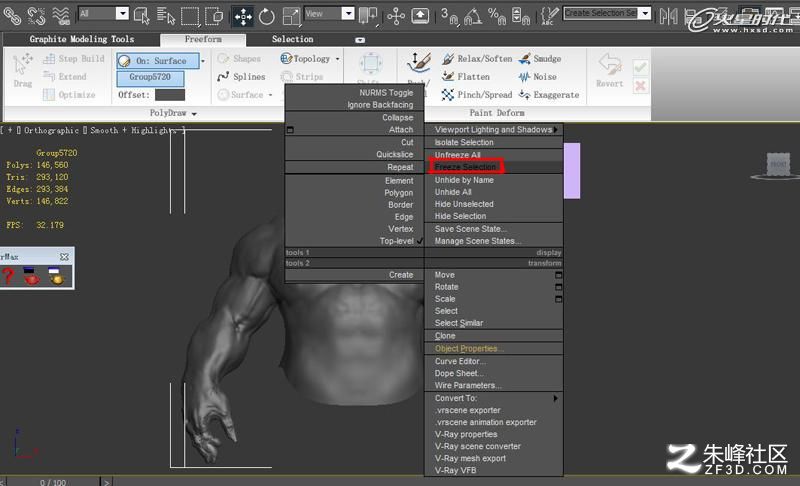Click Edit Named Selection Sets icon
Image resolution: width=800 pixels, height=486 pixels.
(549, 16)
